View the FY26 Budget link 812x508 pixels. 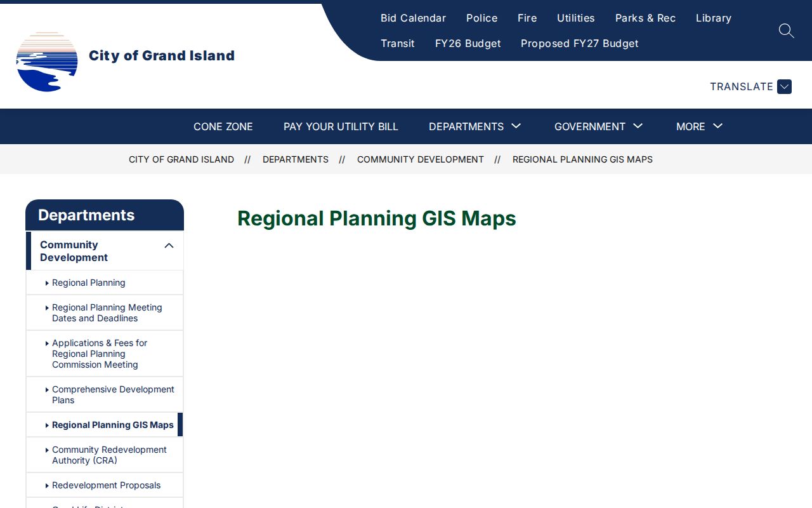pos(468,43)
